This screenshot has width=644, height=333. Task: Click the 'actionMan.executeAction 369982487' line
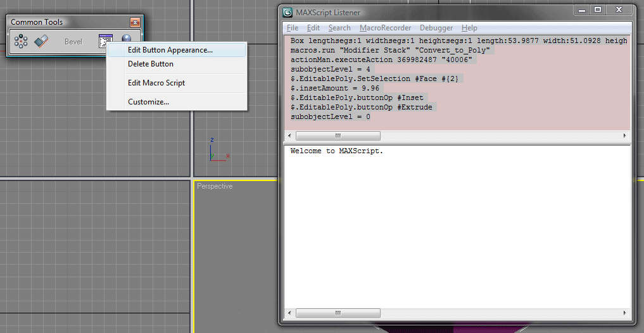coord(382,60)
